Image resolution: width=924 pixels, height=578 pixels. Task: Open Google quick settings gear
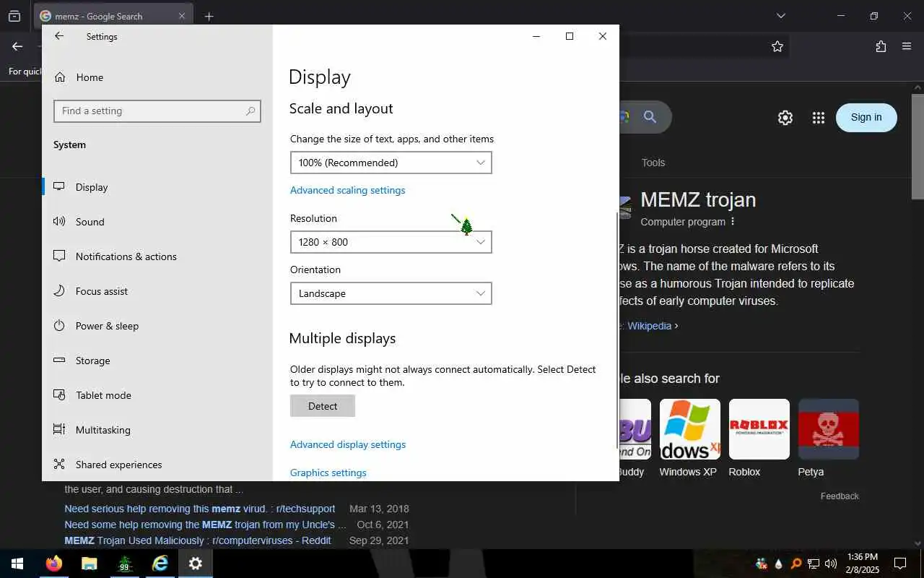(x=785, y=118)
